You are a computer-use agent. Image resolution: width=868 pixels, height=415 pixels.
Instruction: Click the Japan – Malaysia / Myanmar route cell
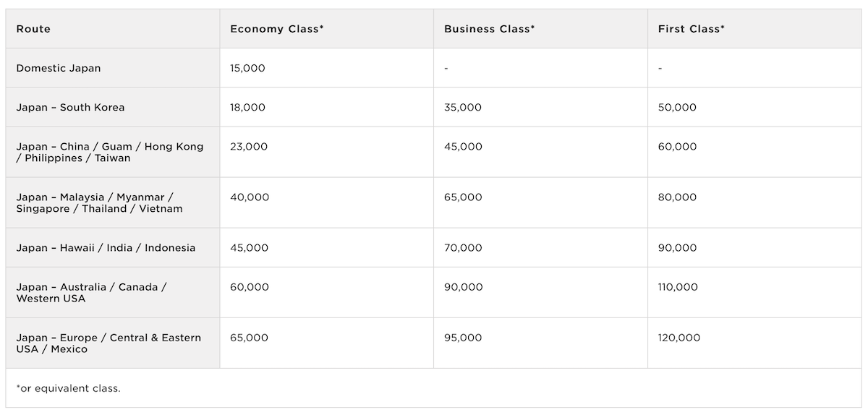click(99, 202)
